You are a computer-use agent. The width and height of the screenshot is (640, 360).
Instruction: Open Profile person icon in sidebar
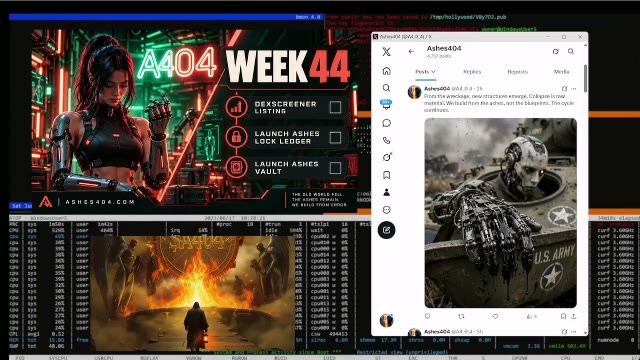click(x=386, y=192)
